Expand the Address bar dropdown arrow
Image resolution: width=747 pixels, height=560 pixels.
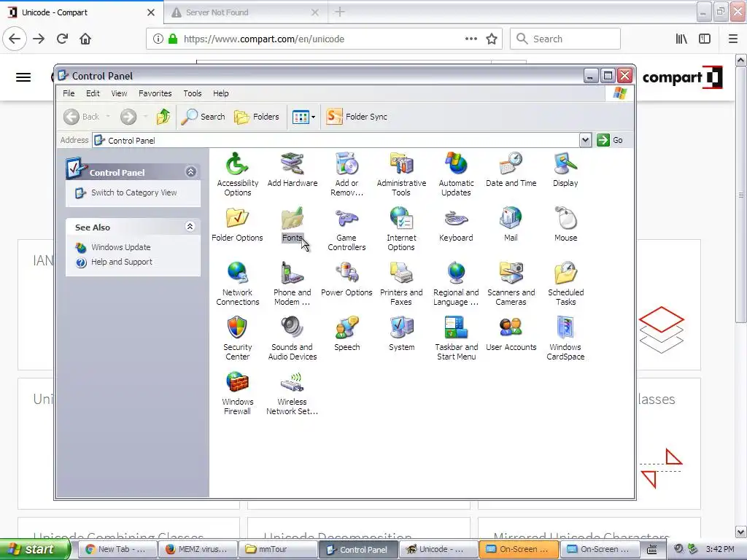585,140
